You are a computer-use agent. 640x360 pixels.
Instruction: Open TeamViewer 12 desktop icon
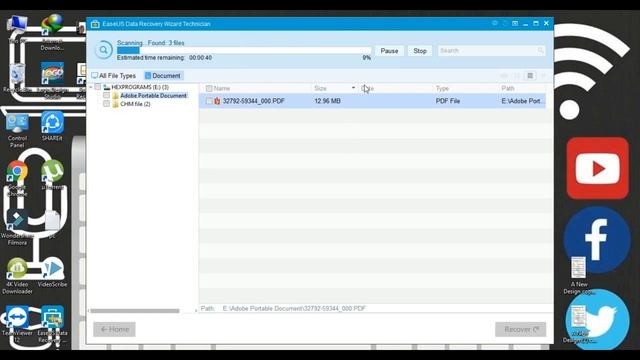(x=17, y=325)
